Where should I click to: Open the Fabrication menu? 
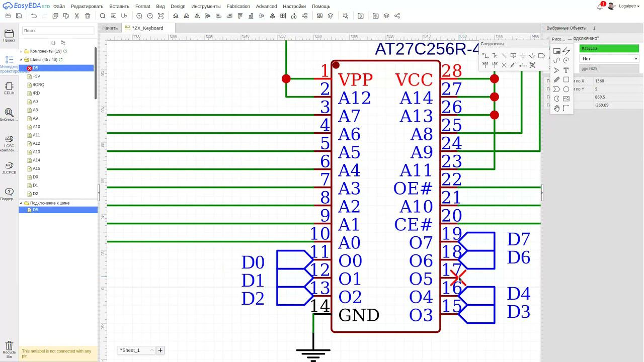pyautogui.click(x=238, y=7)
